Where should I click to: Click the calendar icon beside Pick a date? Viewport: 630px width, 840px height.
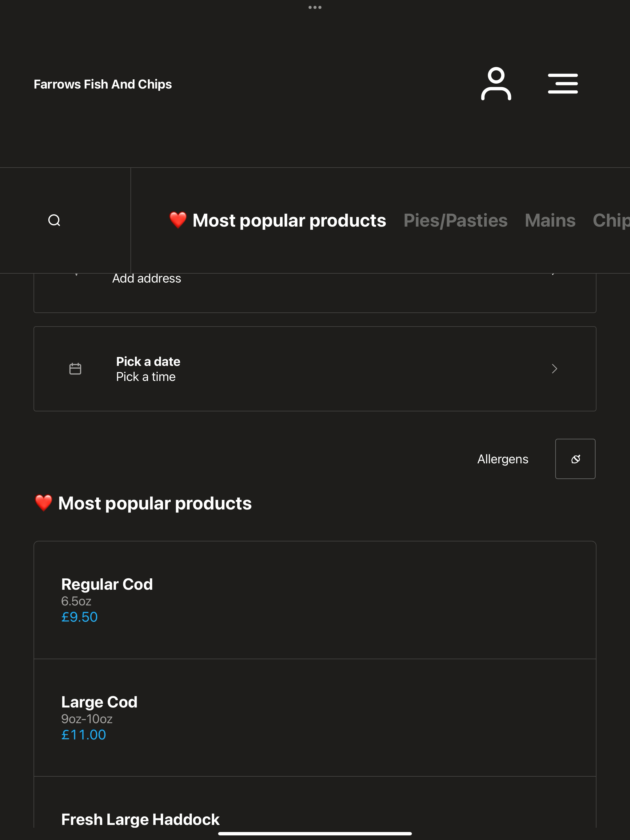coord(75,369)
